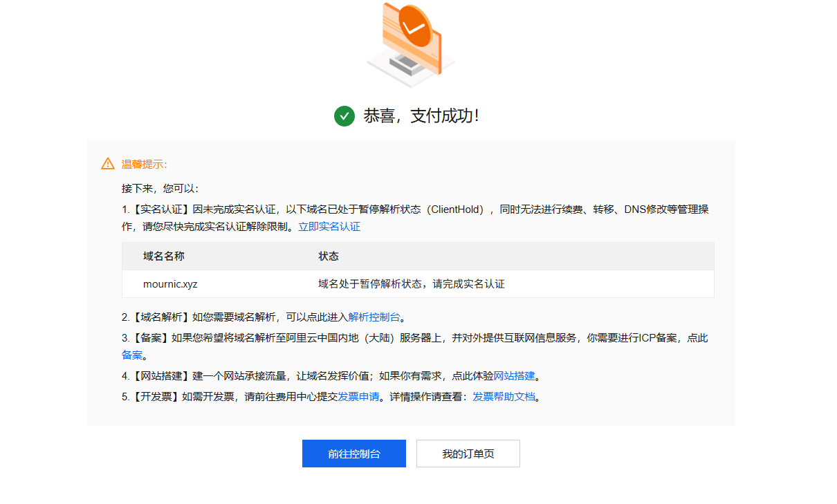Screen dimensions: 837x504
Task: Click the 域名处于暂停解析状态 status text
Action: [411, 284]
